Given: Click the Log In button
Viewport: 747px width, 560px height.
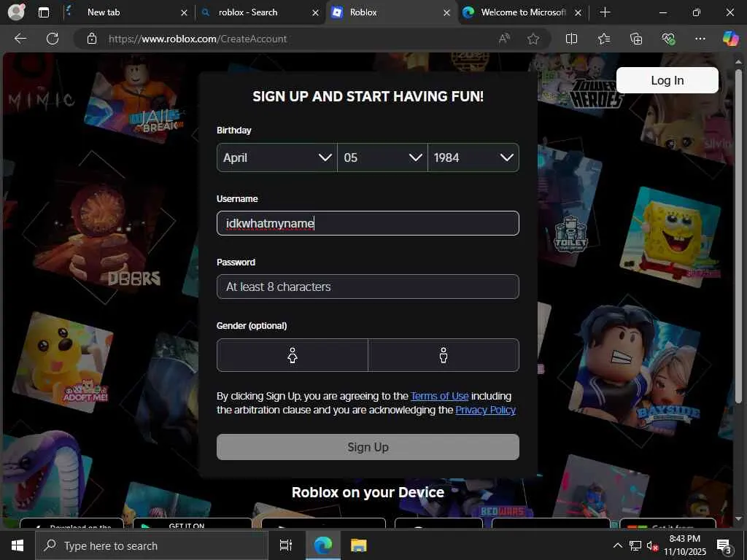Looking at the screenshot, I should click(x=667, y=80).
